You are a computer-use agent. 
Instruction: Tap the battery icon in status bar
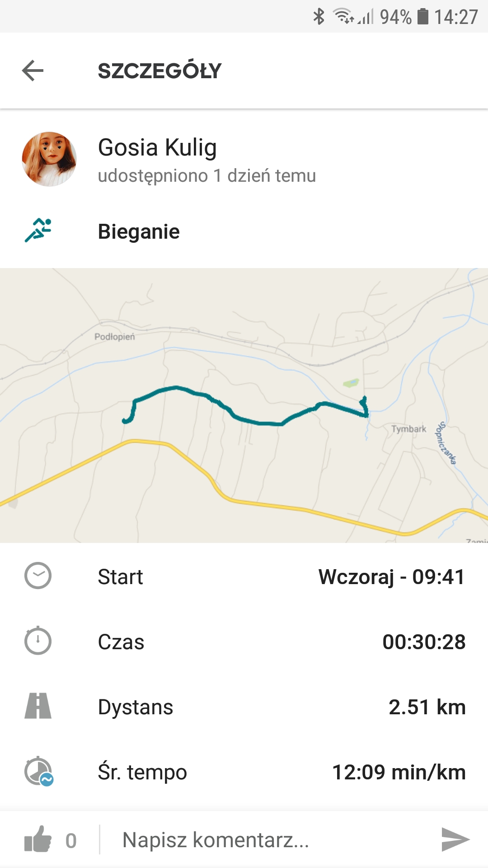422,17
